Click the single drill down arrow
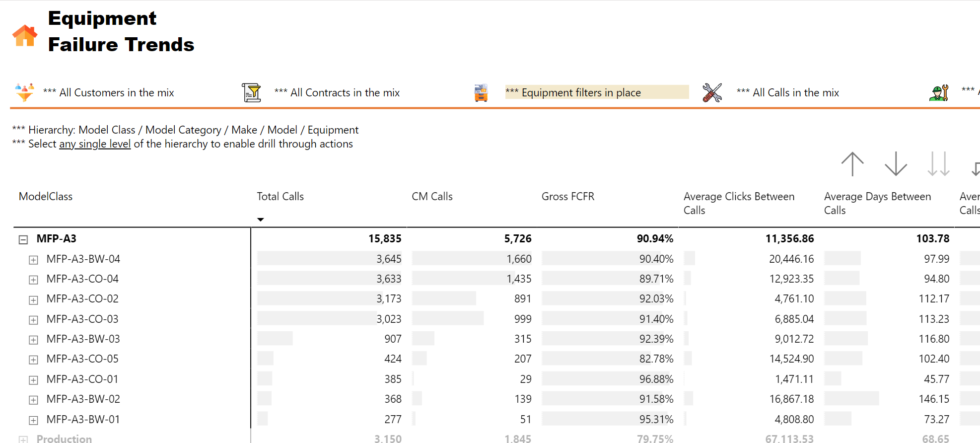The height and width of the screenshot is (443, 980). 896,164
